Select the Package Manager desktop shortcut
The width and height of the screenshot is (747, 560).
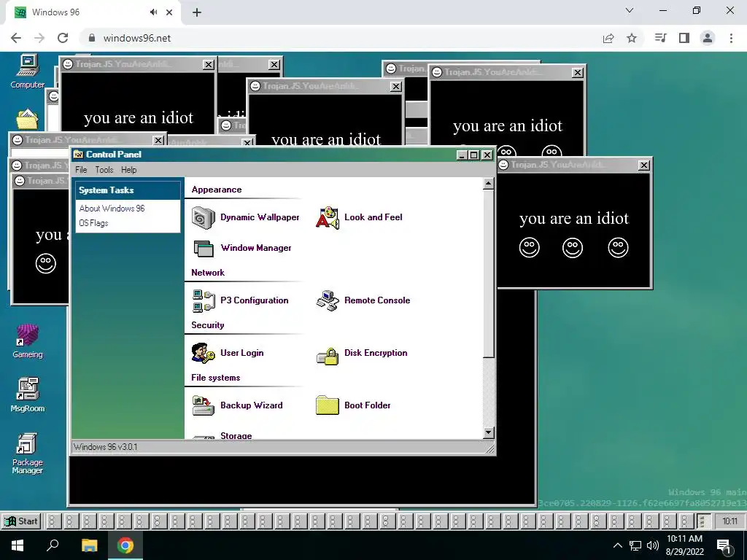pos(28,454)
